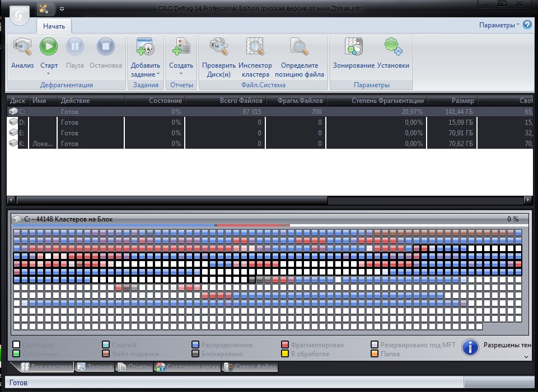The height and width of the screenshot is (392, 538).
Task: Sort by the Всего Файлов column header
Action: click(226, 101)
